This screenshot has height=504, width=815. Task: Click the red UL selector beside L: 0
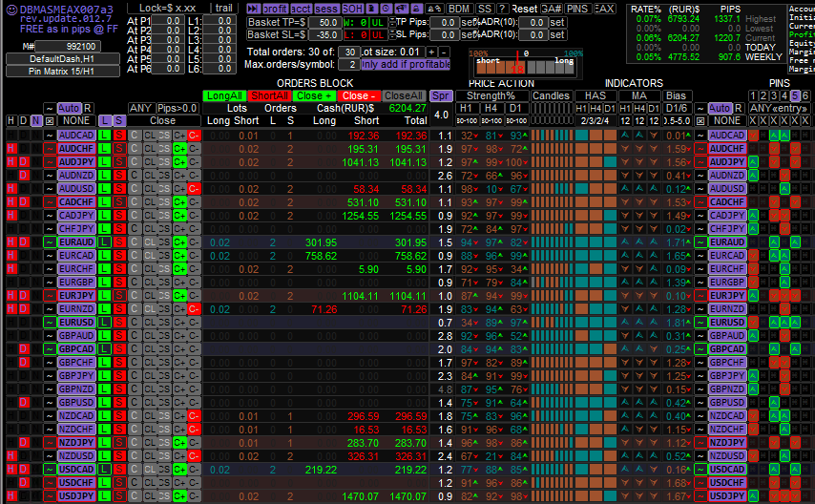point(378,35)
